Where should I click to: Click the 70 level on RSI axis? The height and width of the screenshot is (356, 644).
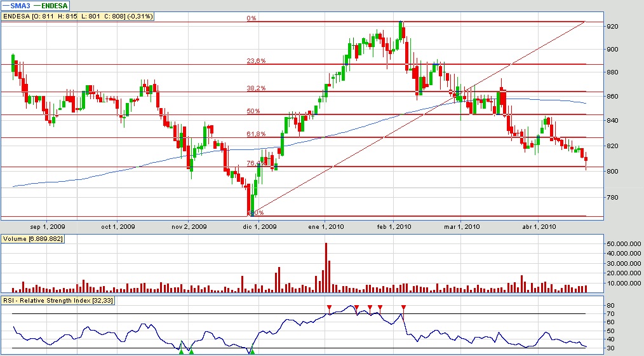point(611,313)
